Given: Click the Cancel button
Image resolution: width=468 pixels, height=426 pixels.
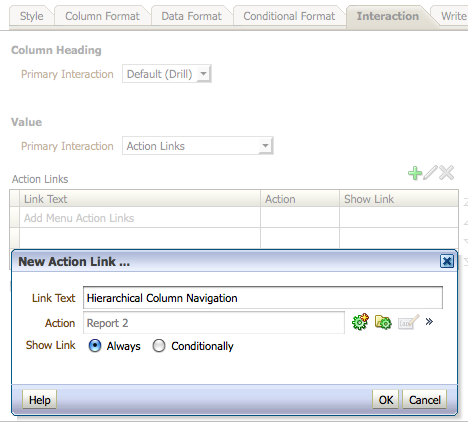Looking at the screenshot, I should pyautogui.click(x=425, y=400).
